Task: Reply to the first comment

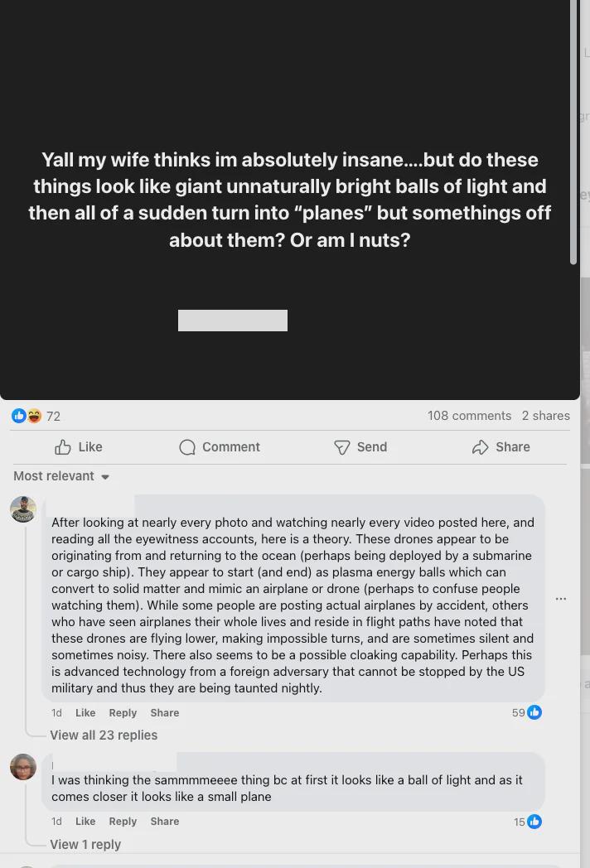Action: [123, 713]
